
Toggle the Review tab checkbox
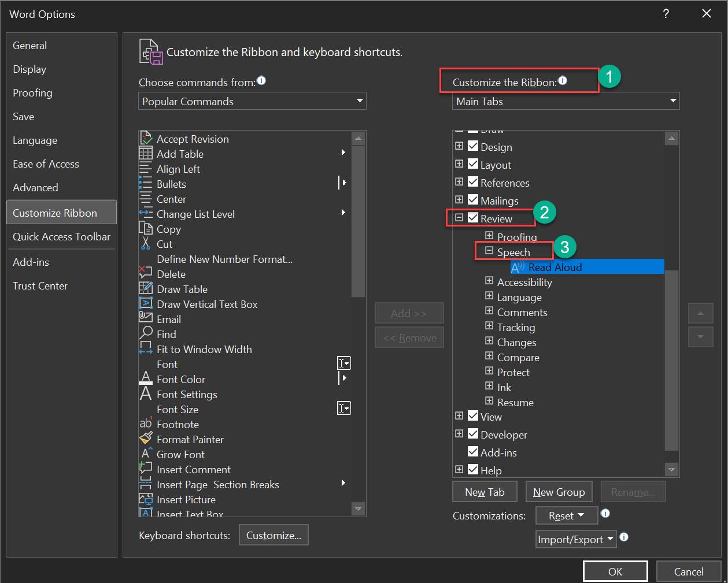click(x=473, y=218)
